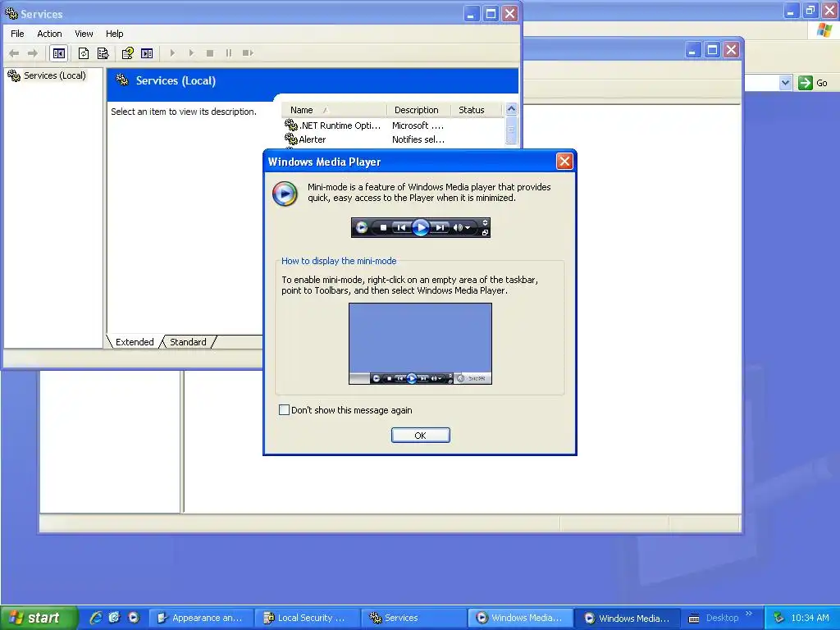Viewport: 840px width, 630px height.
Task: Launch Windows Media Player Quick Launch icon
Action: tap(134, 618)
